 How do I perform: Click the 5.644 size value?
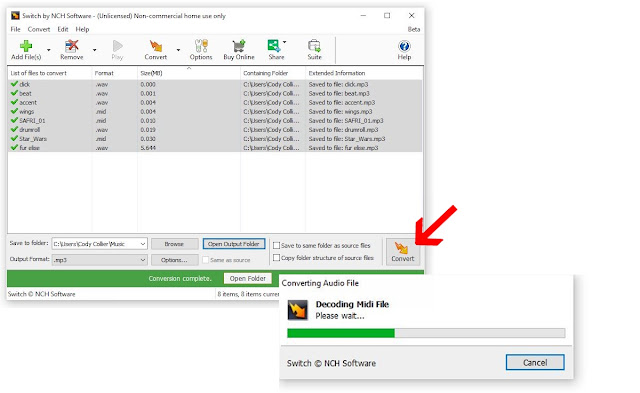(148, 148)
